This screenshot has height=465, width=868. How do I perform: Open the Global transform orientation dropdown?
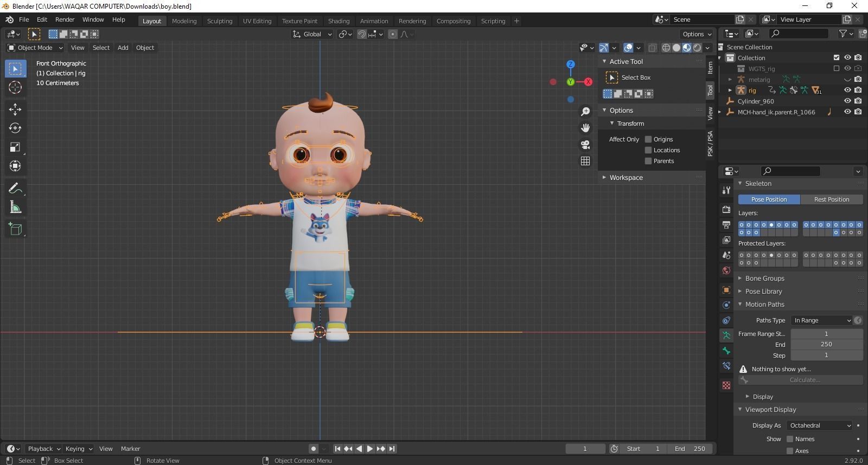(312, 34)
